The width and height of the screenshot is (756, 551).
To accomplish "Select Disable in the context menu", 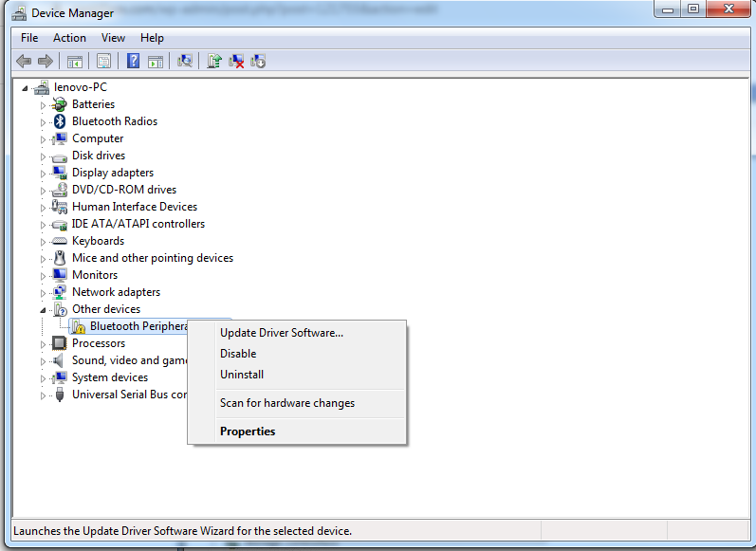I will [x=238, y=354].
